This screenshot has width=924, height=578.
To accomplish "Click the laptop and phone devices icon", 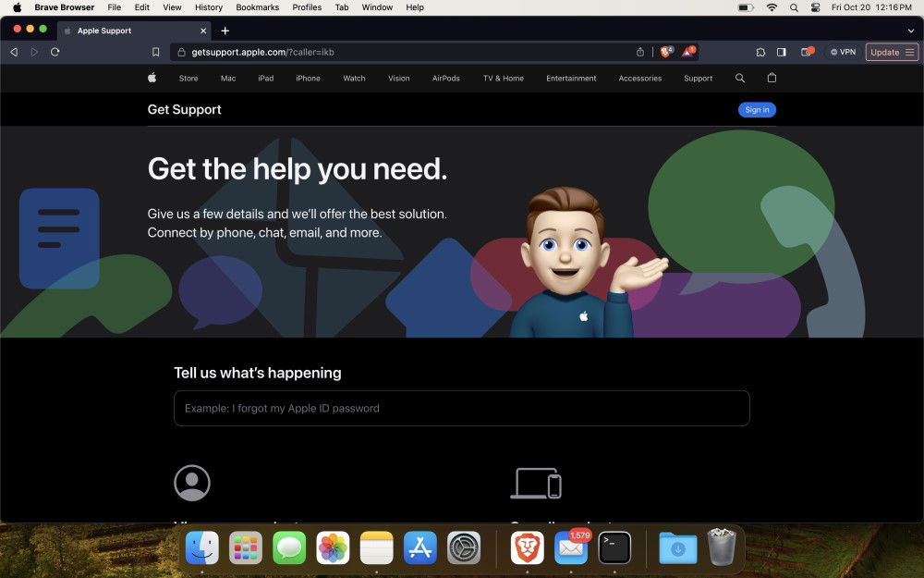I will point(536,482).
